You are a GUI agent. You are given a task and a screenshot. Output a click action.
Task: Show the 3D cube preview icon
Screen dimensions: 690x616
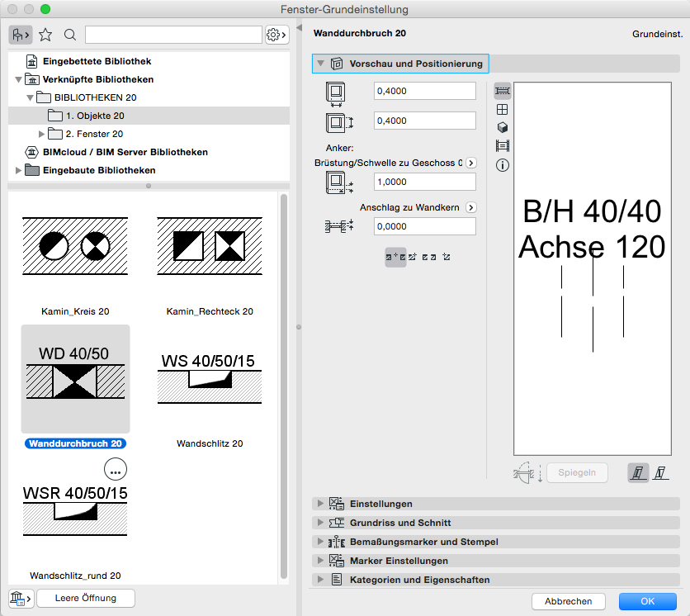pos(502,127)
